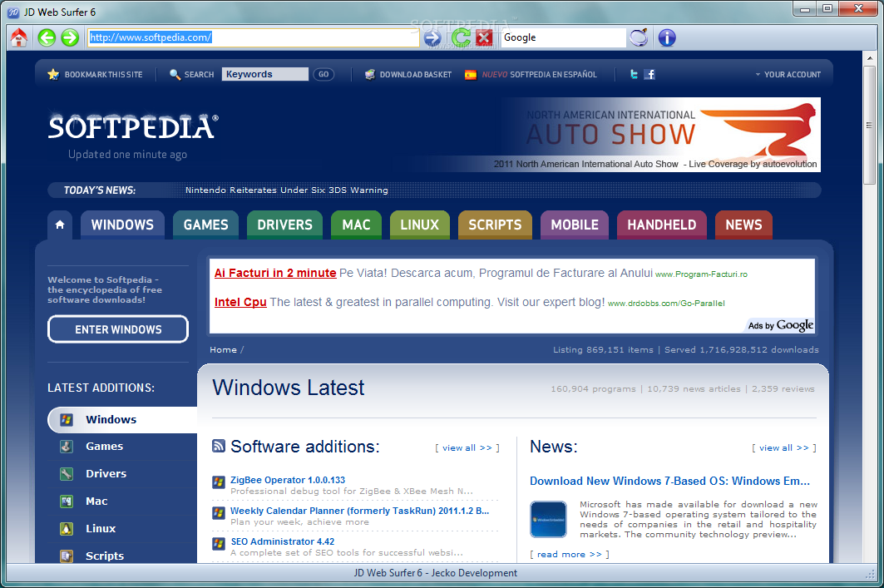This screenshot has height=588, width=884.
Task: Click the Drivers icon in Latest Additions
Action: [x=67, y=473]
